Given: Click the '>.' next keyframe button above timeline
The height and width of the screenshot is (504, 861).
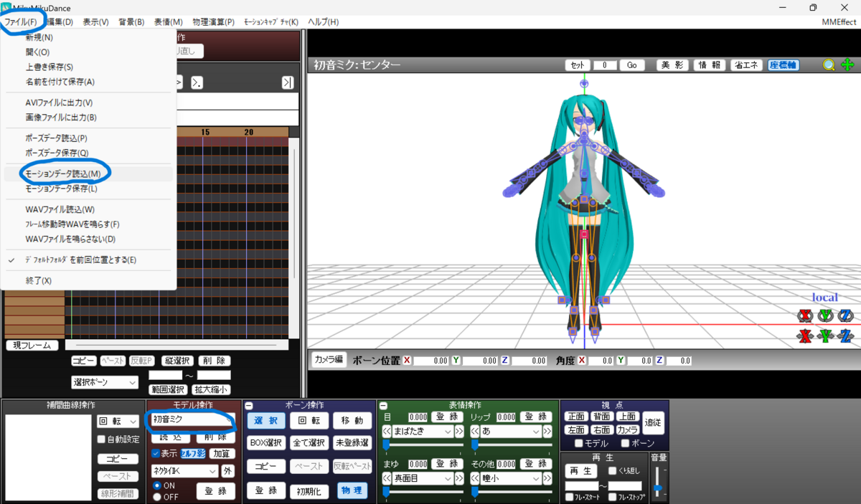Looking at the screenshot, I should tap(197, 82).
